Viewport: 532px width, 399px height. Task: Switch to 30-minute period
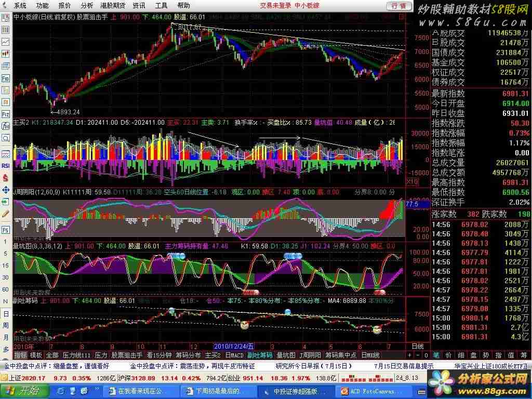[x=5, y=277]
